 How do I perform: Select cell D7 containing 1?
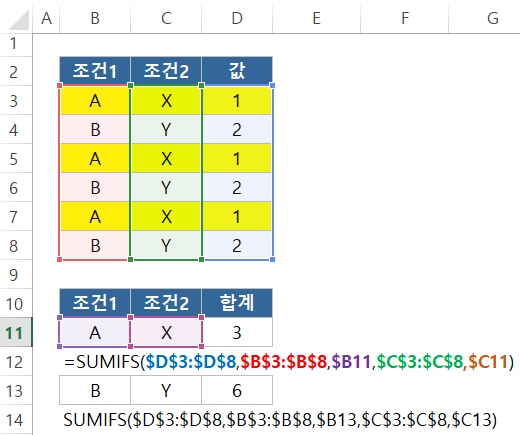[x=237, y=216]
